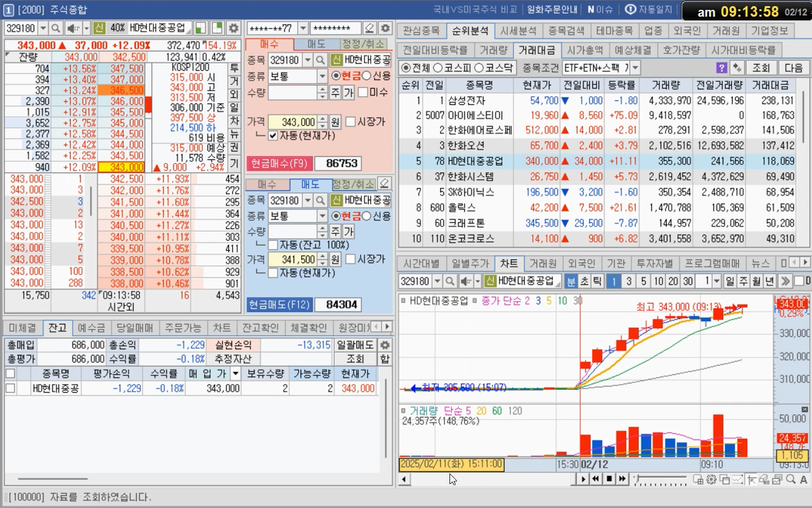Click the eraser icon beside the password field
The image size is (812, 508).
369,28
